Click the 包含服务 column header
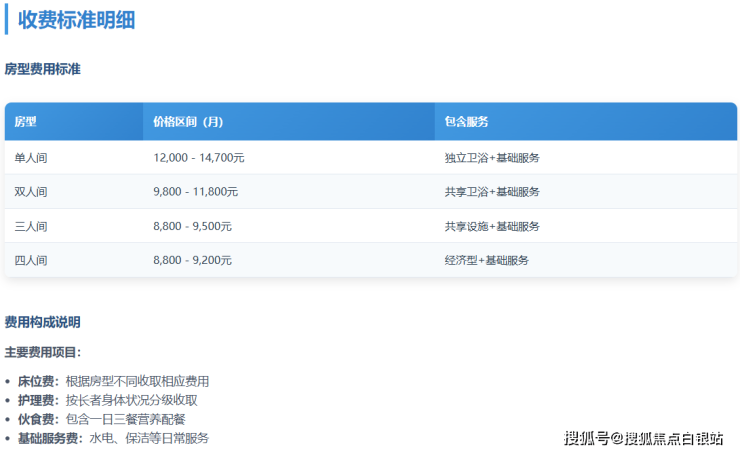The width and height of the screenshot is (740, 454). click(467, 122)
